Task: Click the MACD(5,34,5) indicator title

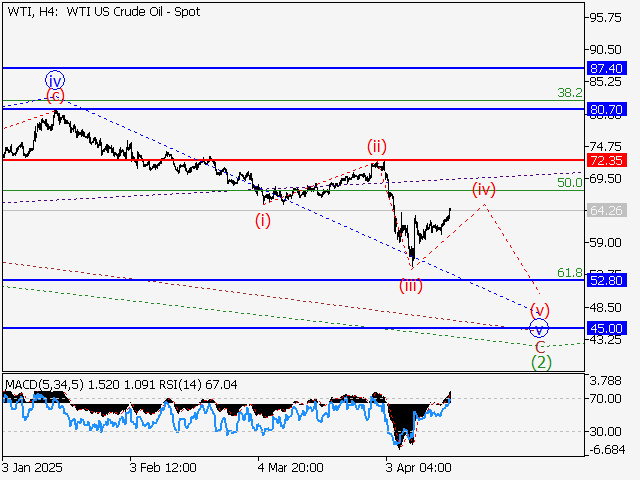Action: click(40, 384)
